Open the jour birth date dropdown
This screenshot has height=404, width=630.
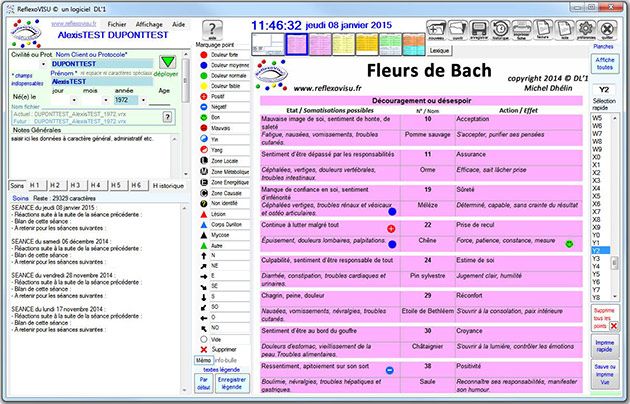coord(74,100)
